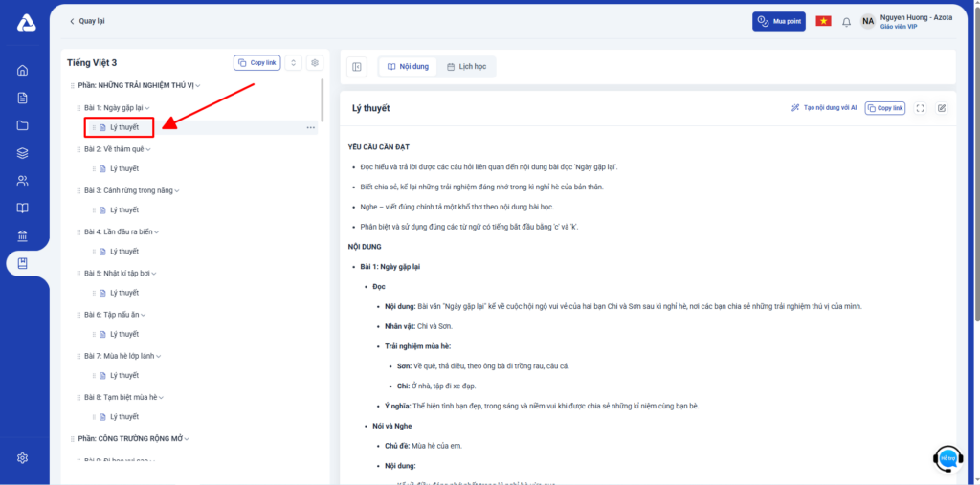Select the Nội dung tab

pyautogui.click(x=408, y=67)
